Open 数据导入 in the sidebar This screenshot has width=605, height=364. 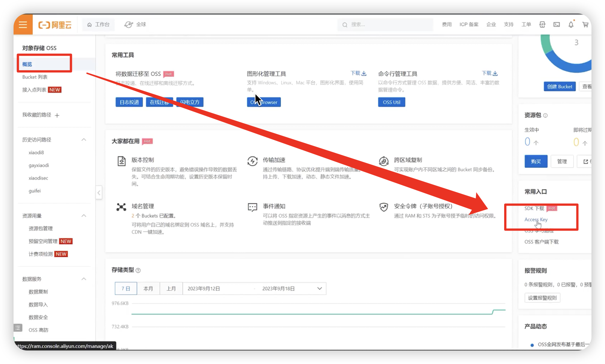point(38,305)
